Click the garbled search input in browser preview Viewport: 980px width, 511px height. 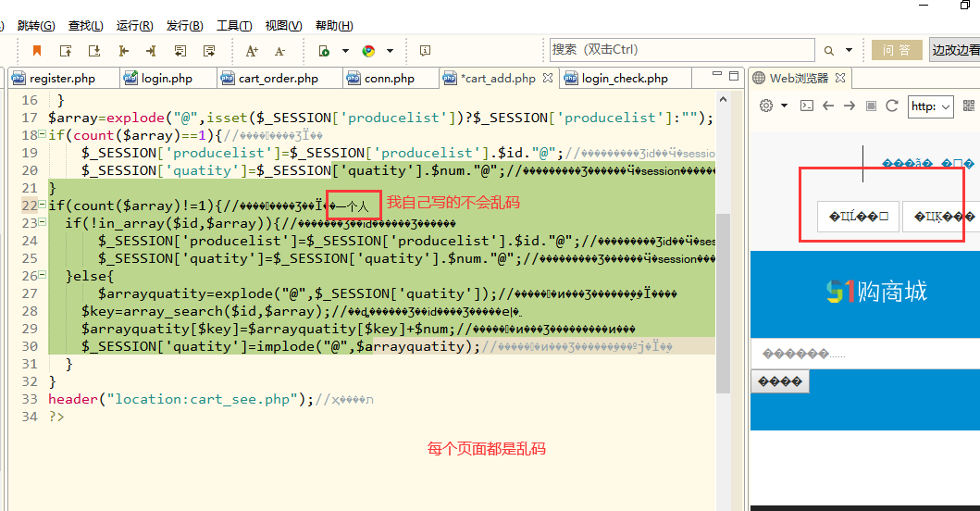[865, 354]
